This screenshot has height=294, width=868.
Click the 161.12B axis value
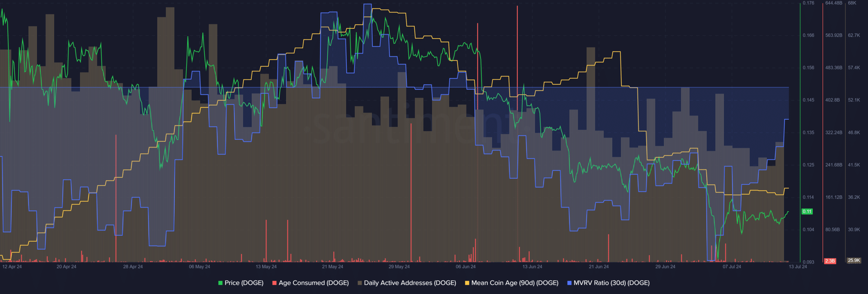834,197
